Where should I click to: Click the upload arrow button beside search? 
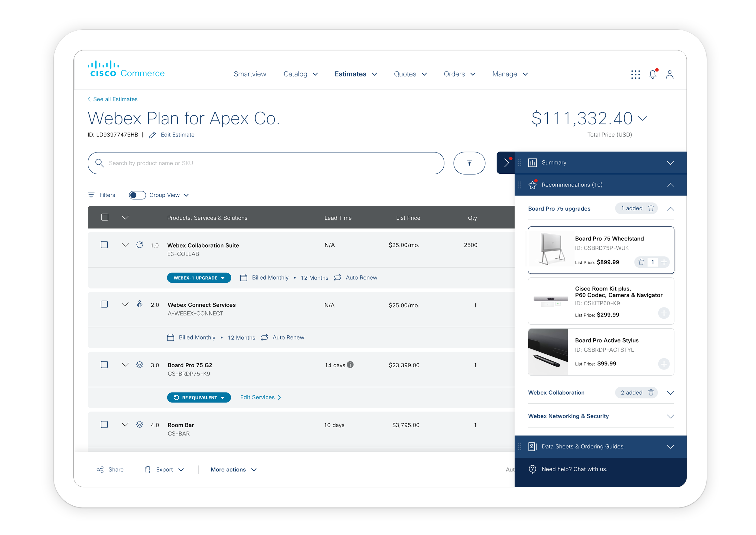[x=469, y=163]
